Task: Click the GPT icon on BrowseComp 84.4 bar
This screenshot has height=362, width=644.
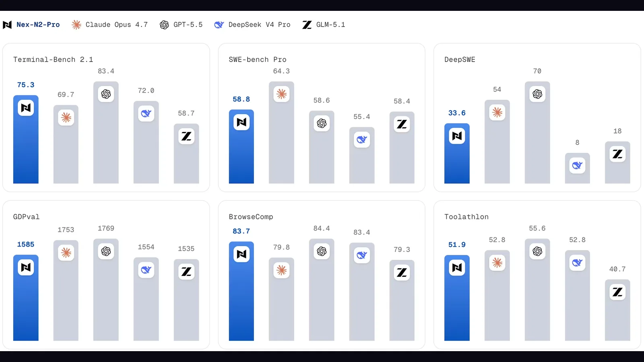Action: (x=322, y=251)
